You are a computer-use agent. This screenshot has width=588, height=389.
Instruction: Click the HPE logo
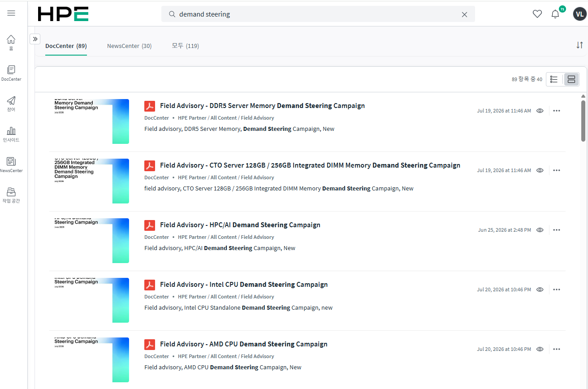(63, 14)
